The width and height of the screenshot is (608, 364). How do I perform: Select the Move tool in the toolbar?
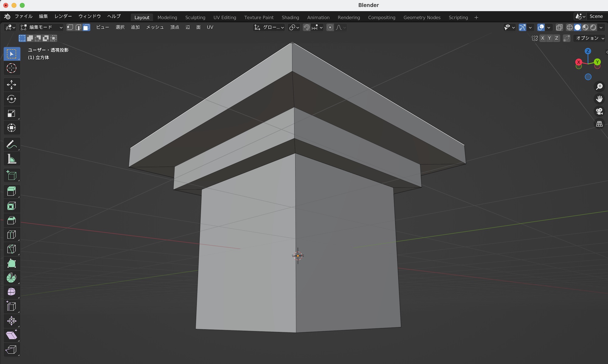click(12, 84)
